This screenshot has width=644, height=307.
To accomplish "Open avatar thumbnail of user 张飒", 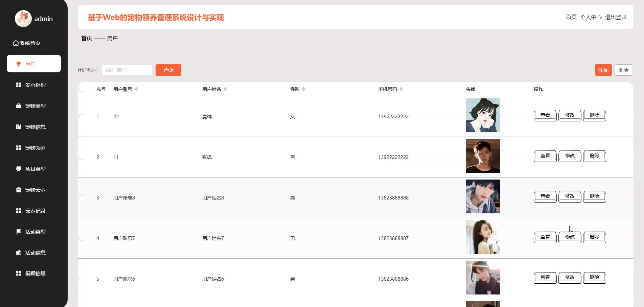I will click(x=483, y=156).
